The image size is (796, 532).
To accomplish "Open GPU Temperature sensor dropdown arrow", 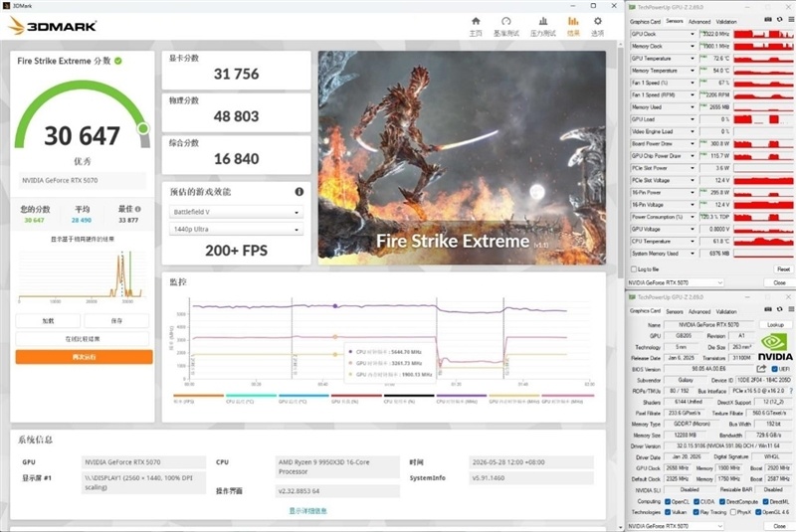I will pos(692,59).
